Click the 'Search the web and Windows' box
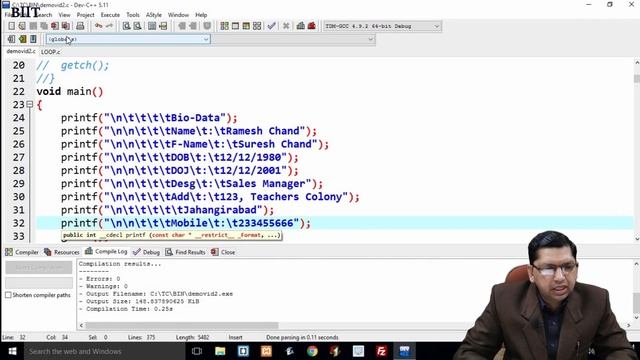The height and width of the screenshot is (360, 640). tap(104, 351)
